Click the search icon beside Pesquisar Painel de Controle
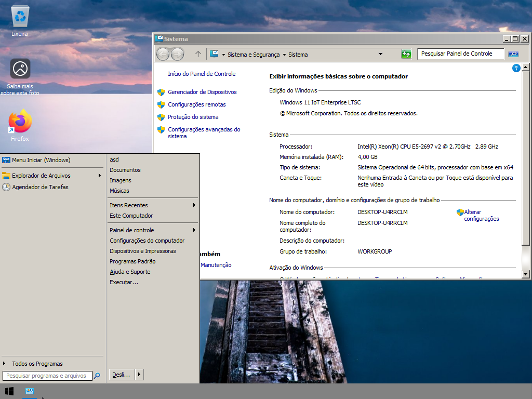Viewport: 532px width, 399px height. (x=513, y=54)
